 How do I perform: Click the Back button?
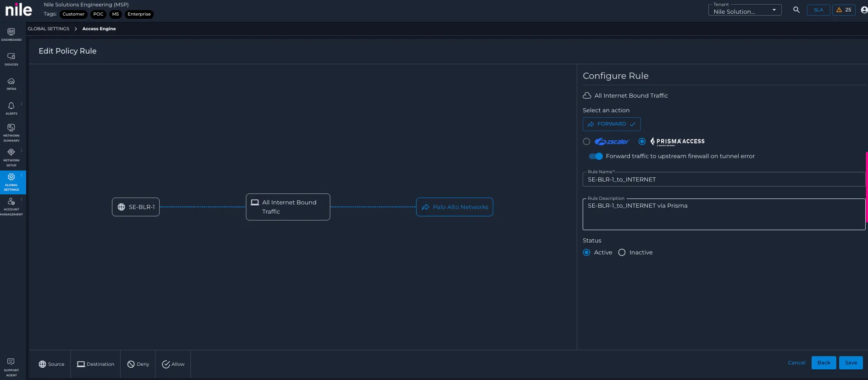pos(824,363)
